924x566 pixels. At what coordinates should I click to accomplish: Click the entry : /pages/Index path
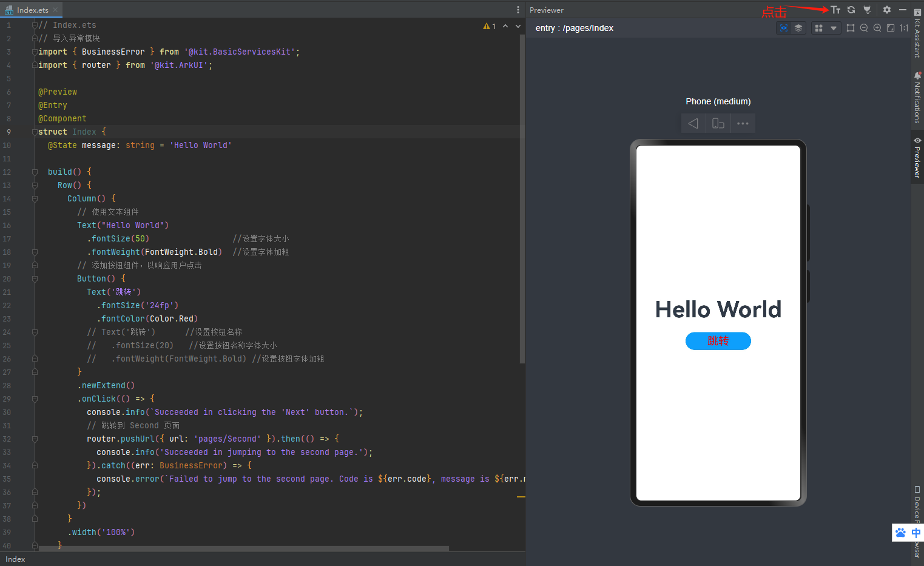pyautogui.click(x=574, y=28)
